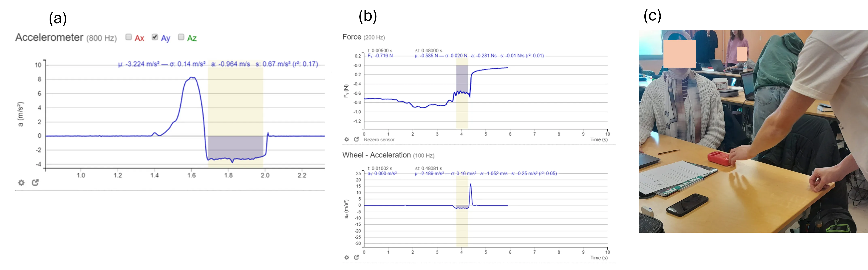Click Wheel Acceleration graph export icon
This screenshot has height=270, width=868.
357,257
